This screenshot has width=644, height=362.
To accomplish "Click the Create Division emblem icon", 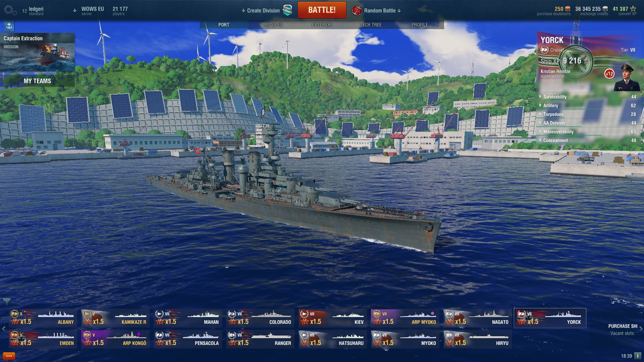I will [287, 10].
